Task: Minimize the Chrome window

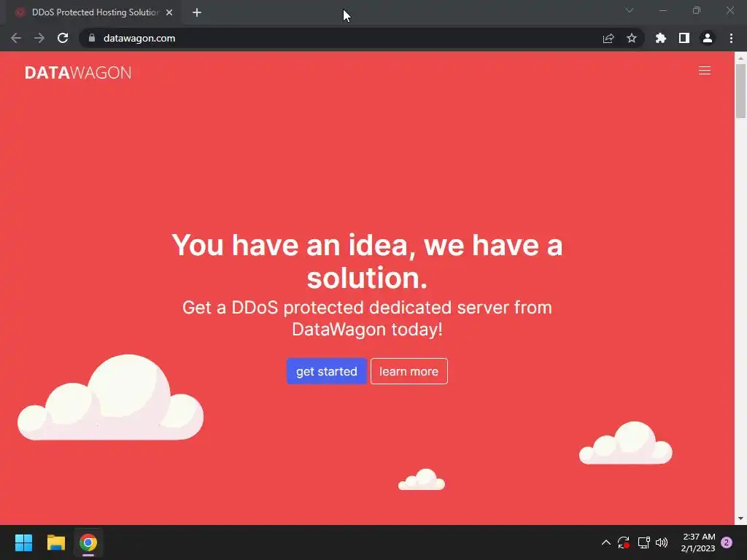Action: coord(663,10)
